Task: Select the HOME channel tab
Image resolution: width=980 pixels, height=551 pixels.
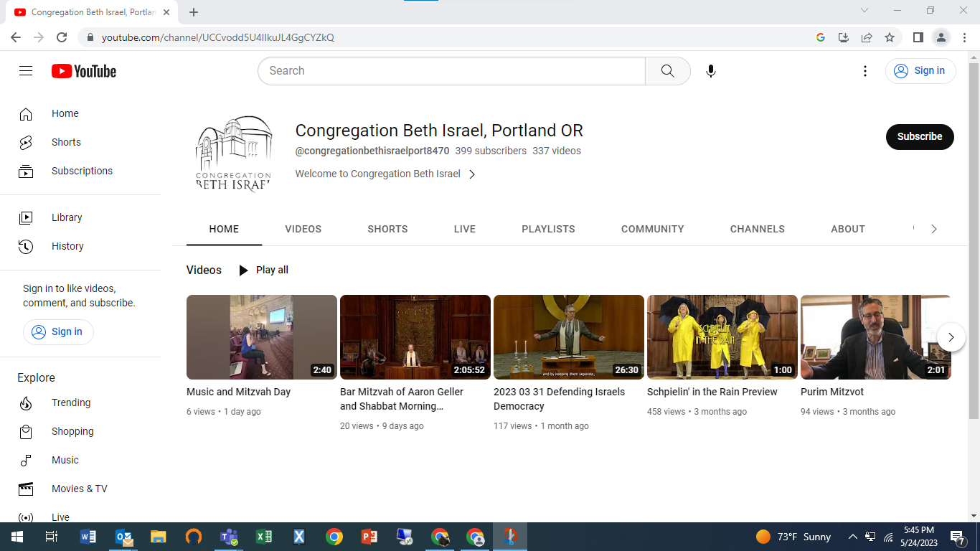Action: (x=224, y=229)
